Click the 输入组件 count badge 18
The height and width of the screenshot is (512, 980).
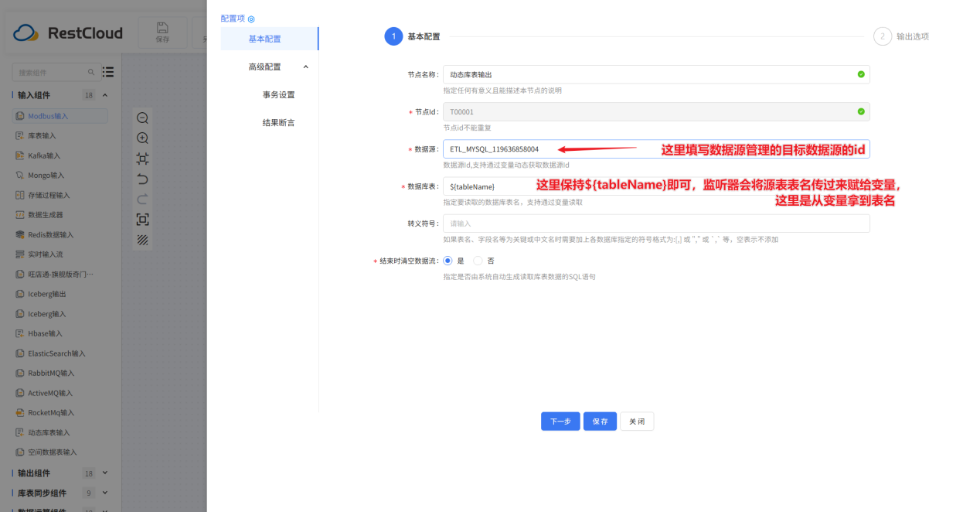point(89,95)
